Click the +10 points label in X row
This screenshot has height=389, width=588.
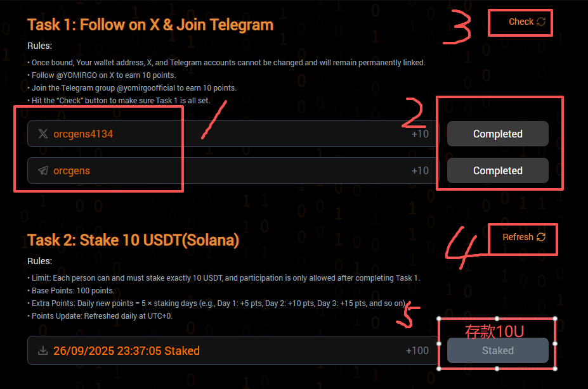click(420, 134)
